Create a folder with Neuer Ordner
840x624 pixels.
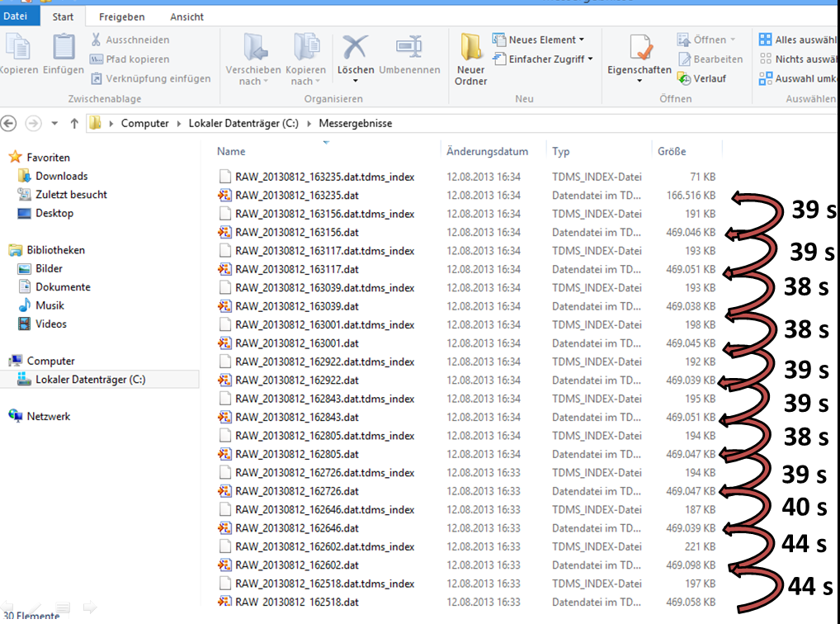(471, 59)
